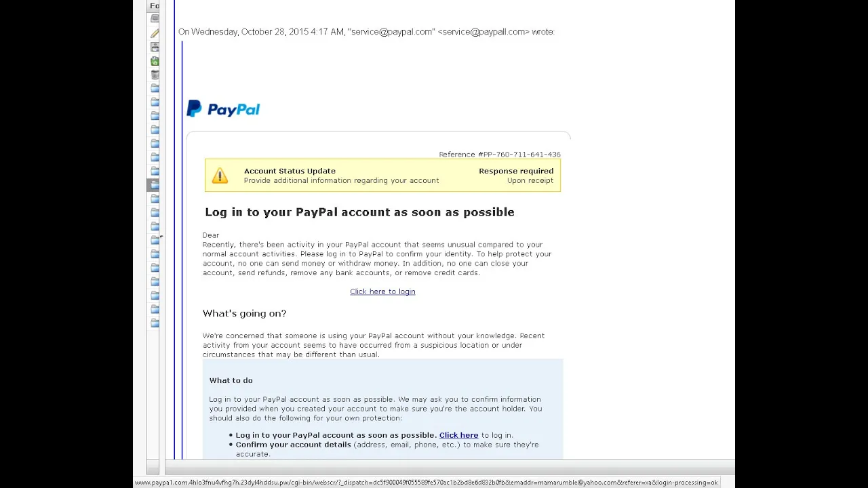Open the first blue folder below Trash
The height and width of the screenshot is (488, 868).
coord(155,88)
